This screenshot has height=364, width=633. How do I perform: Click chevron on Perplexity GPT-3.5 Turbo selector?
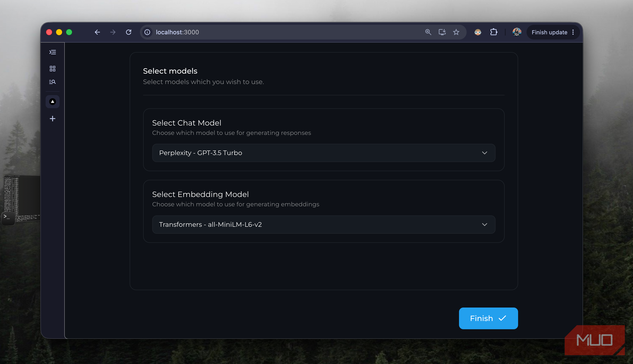click(484, 153)
